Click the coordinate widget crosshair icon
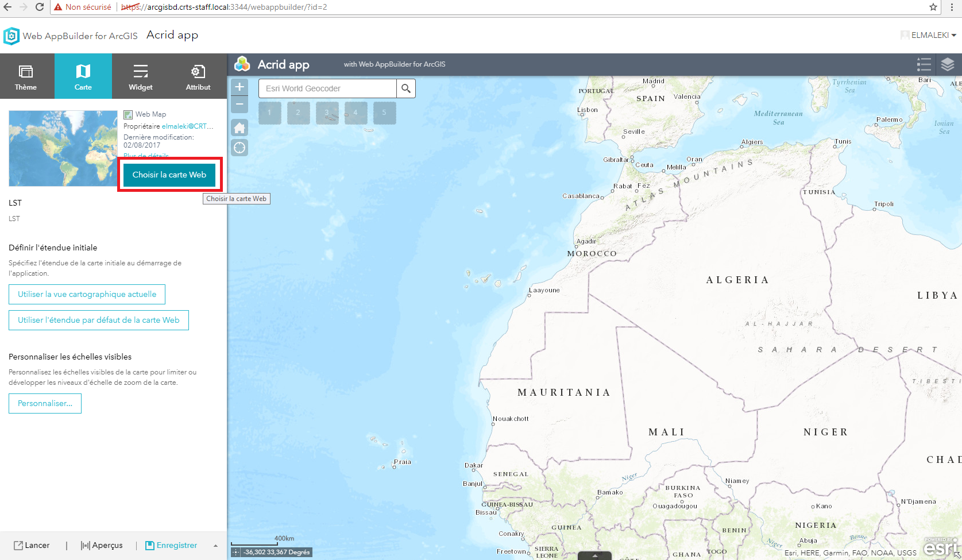Viewport: 962px width, 560px height. coord(235,552)
